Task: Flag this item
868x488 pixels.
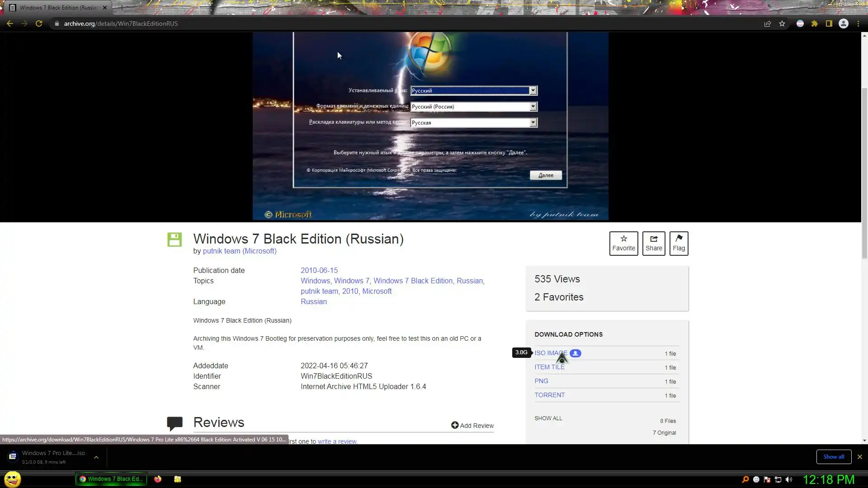Action: [679, 243]
